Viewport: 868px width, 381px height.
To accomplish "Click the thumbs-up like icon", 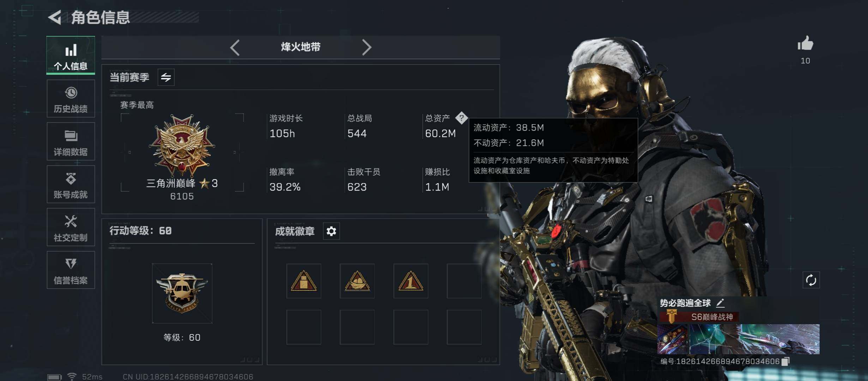I will coord(805,44).
